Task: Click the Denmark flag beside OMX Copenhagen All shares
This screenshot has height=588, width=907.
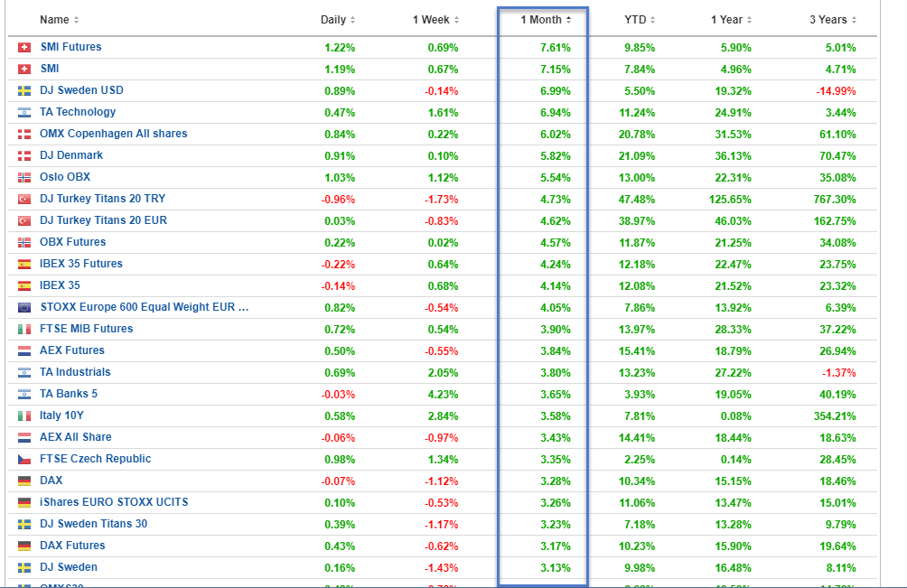Action: click(24, 135)
